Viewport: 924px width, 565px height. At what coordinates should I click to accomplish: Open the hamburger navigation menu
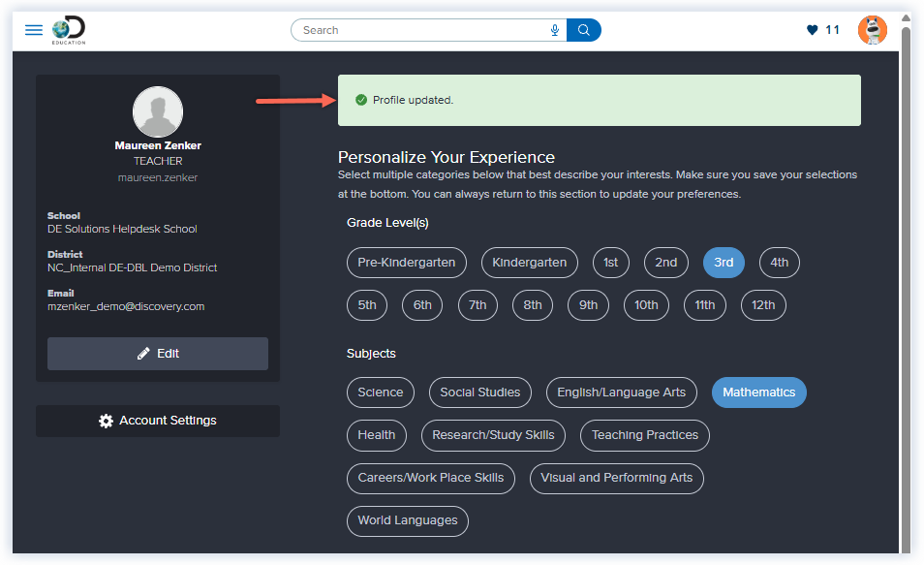[x=34, y=30]
